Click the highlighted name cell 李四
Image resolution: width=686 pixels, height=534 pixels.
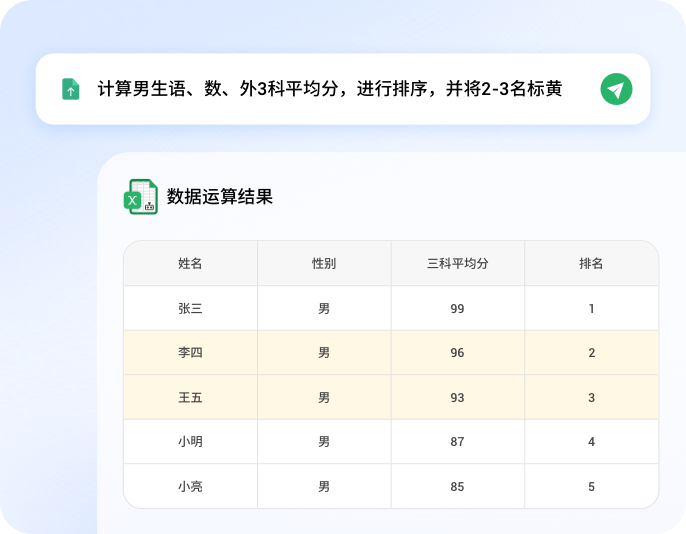[x=190, y=353]
